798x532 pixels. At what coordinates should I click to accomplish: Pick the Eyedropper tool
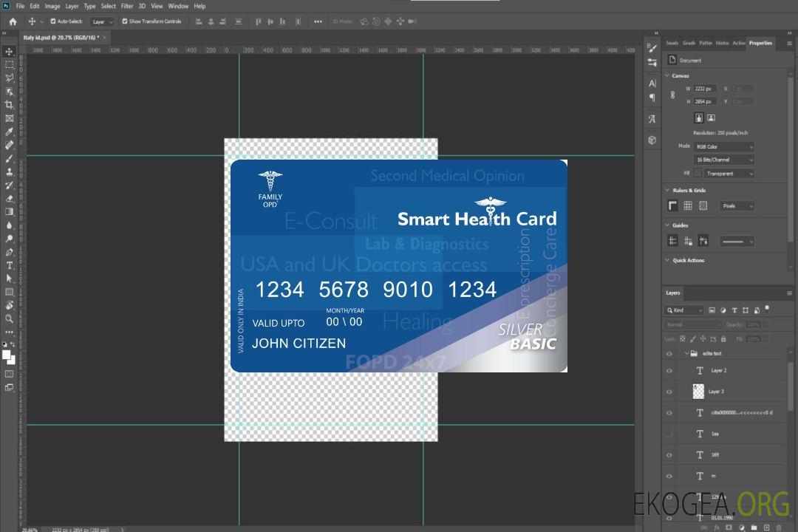click(10, 132)
